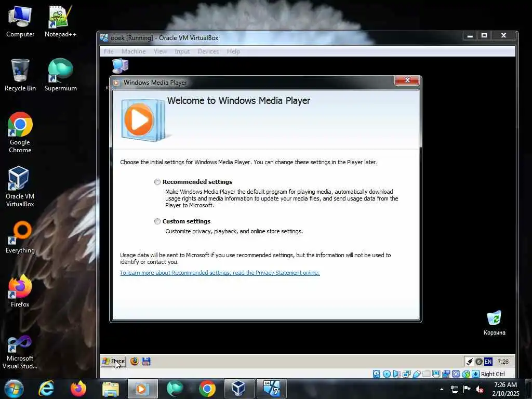Viewport: 532px width, 399px height.
Task: Click the Firefox quick launch icon in guest taskbar
Action: 135,362
